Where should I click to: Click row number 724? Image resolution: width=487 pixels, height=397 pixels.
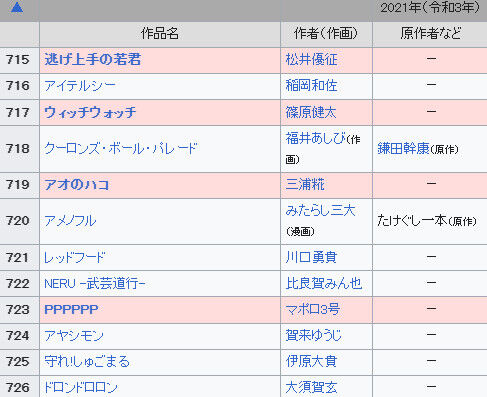pyautogui.click(x=17, y=336)
